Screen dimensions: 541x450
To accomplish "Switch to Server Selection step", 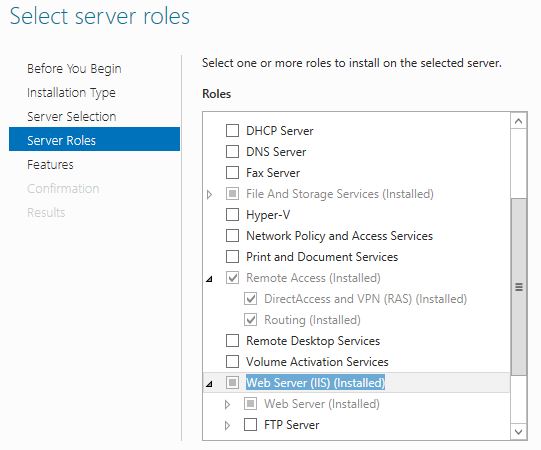I will click(x=72, y=117).
